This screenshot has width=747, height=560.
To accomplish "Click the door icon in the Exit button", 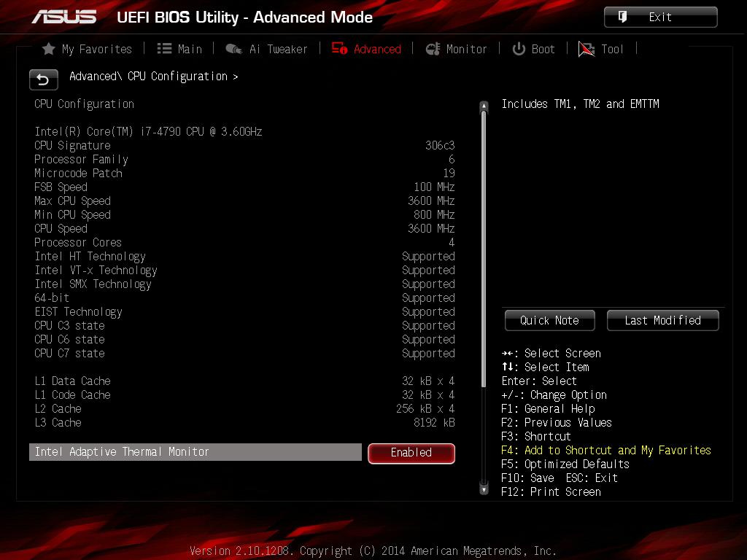I will click(x=622, y=17).
